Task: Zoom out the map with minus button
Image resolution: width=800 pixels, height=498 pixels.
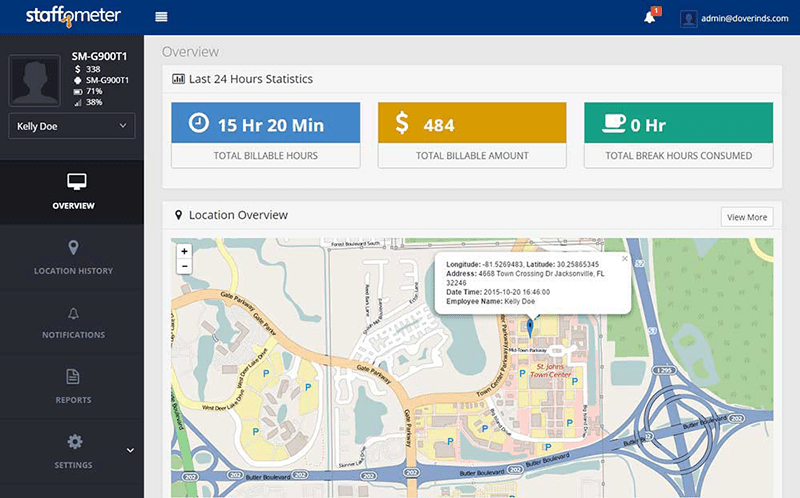Action: click(x=184, y=266)
